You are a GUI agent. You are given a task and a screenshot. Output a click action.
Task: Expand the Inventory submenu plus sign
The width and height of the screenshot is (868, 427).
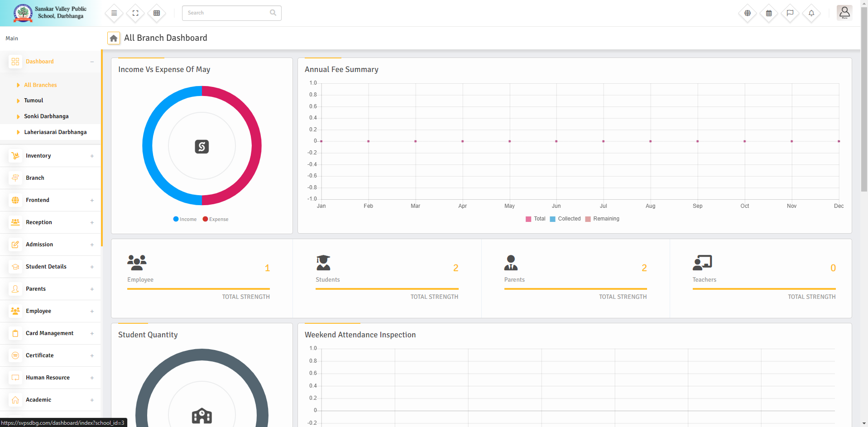pyautogui.click(x=92, y=156)
